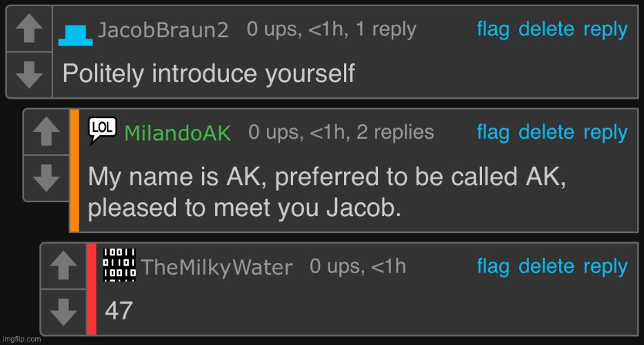Delete JacobBraun2's comment
This screenshot has width=644, height=345.
[546, 30]
